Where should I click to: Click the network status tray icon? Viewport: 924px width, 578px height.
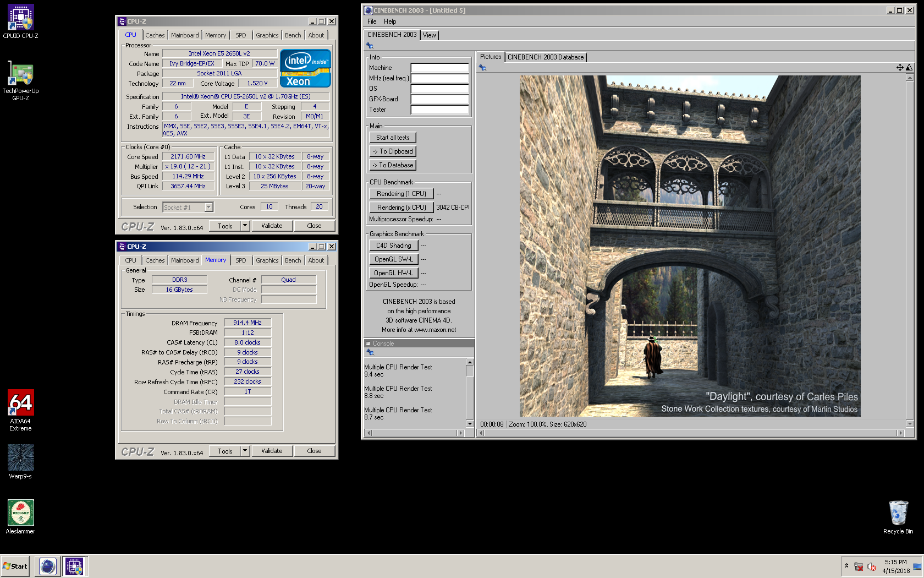click(x=859, y=566)
